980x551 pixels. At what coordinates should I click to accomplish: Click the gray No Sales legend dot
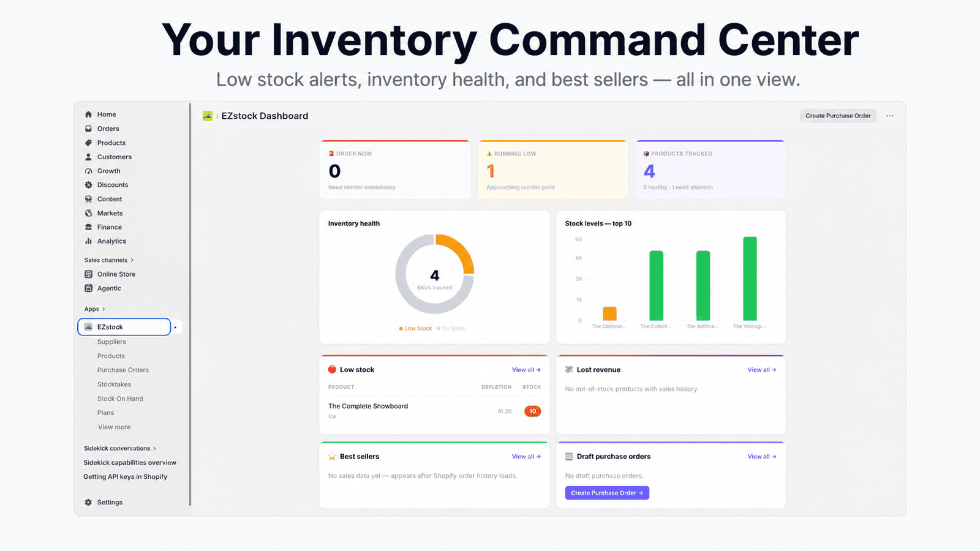click(x=439, y=329)
